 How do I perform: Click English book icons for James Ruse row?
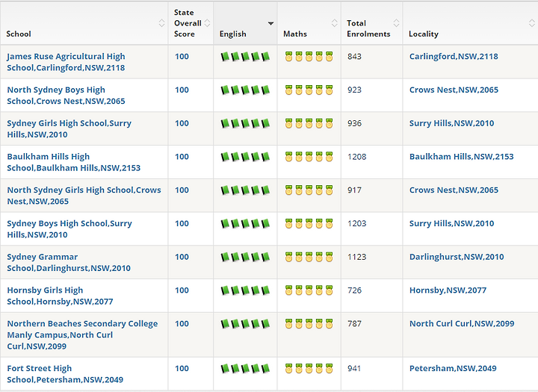tap(245, 57)
